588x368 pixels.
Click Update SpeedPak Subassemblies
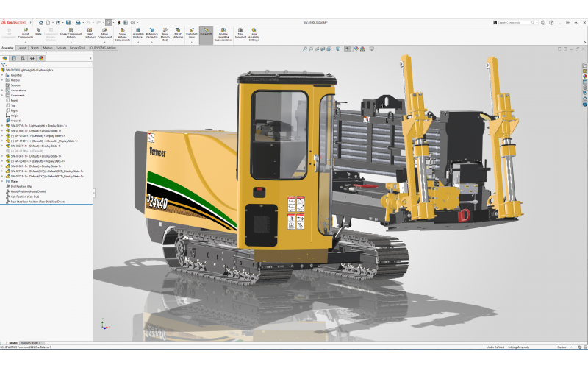pos(223,35)
